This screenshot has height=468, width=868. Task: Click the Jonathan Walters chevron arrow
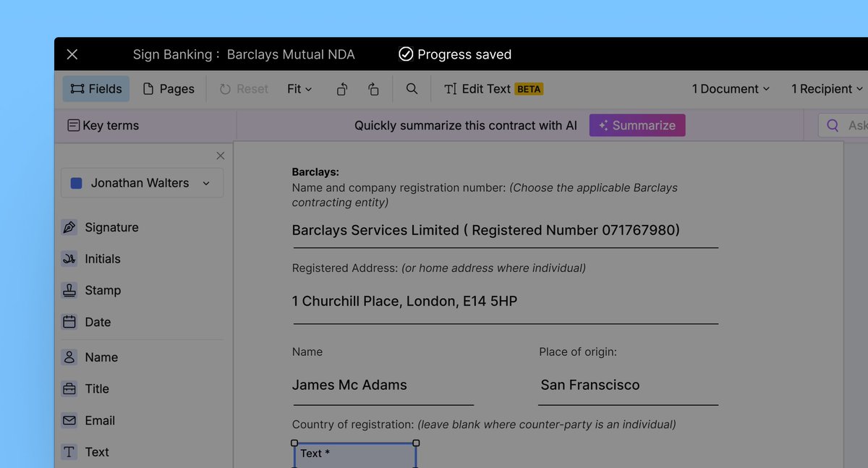pos(206,184)
